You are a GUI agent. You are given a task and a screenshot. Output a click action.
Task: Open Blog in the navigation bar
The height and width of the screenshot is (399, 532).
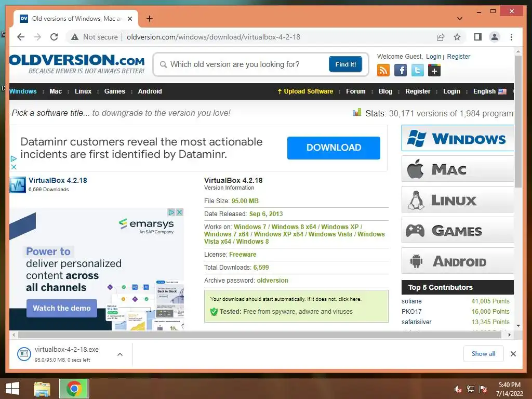click(x=385, y=91)
